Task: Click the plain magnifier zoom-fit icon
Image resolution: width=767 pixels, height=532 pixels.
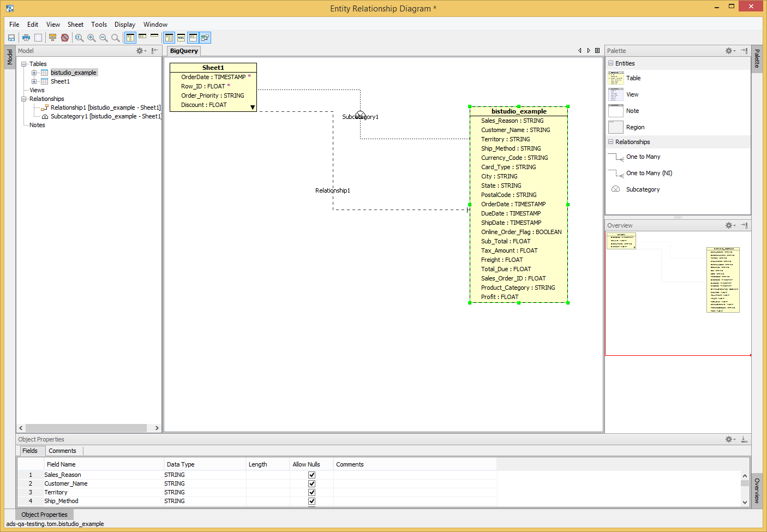Action: pyautogui.click(x=116, y=38)
